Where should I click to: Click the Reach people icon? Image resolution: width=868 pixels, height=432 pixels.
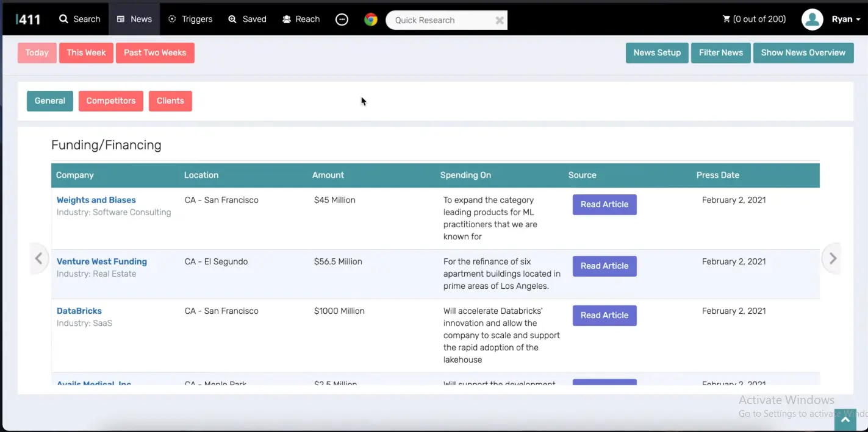point(287,19)
